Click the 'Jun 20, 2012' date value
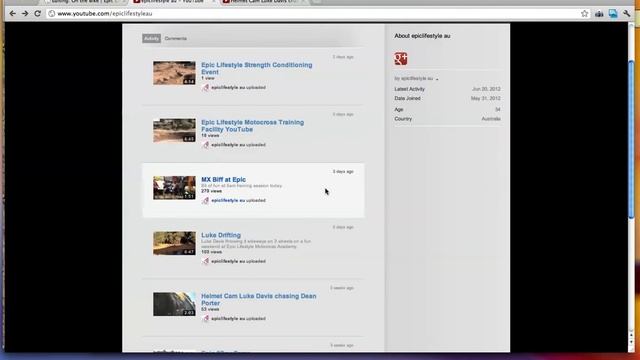This screenshot has width=640, height=360. 486,89
